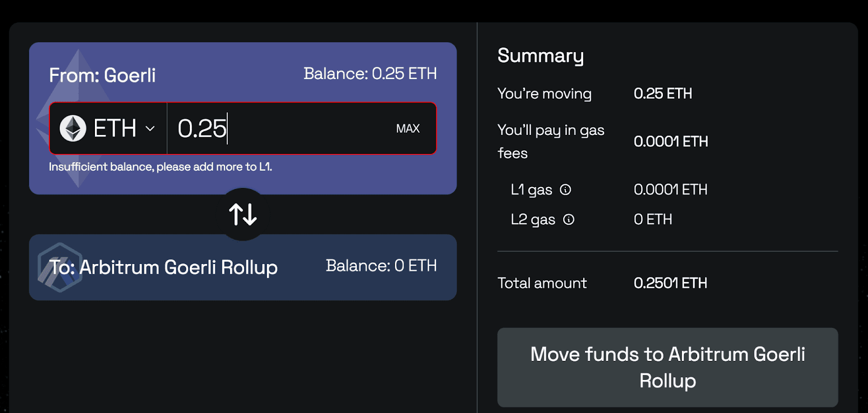The width and height of the screenshot is (868, 413).
Task: Click the insufficient balance warning text
Action: tap(161, 166)
